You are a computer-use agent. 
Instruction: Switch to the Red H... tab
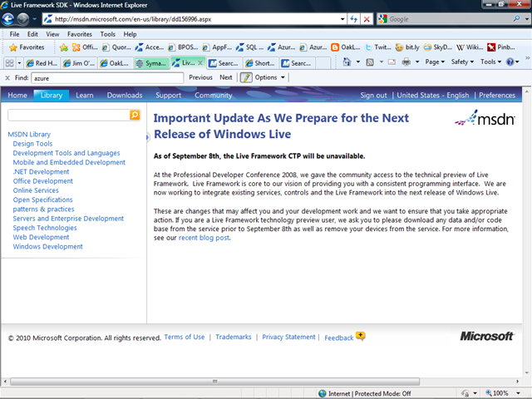pyautogui.click(x=42, y=63)
